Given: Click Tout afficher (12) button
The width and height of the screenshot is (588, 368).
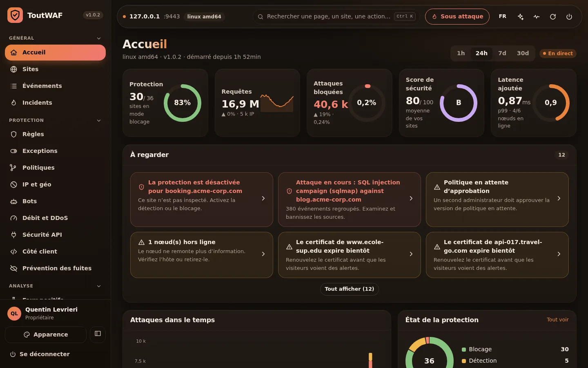Looking at the screenshot, I should (350, 289).
